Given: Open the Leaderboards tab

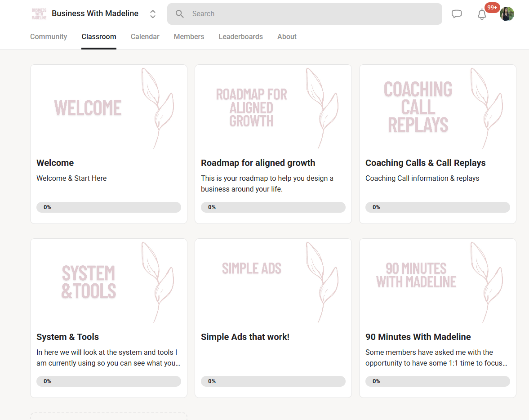Looking at the screenshot, I should (x=240, y=37).
